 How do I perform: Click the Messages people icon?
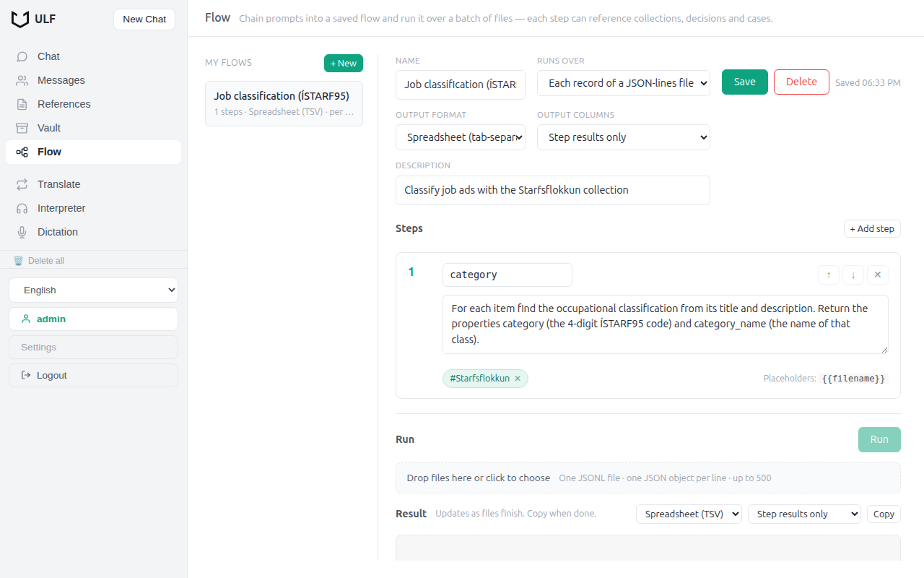click(x=22, y=80)
